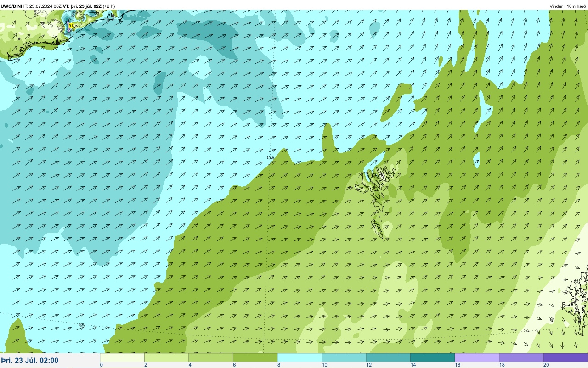Click the legend value '0'
Screen dimensions: 588x368
(x=101, y=365)
